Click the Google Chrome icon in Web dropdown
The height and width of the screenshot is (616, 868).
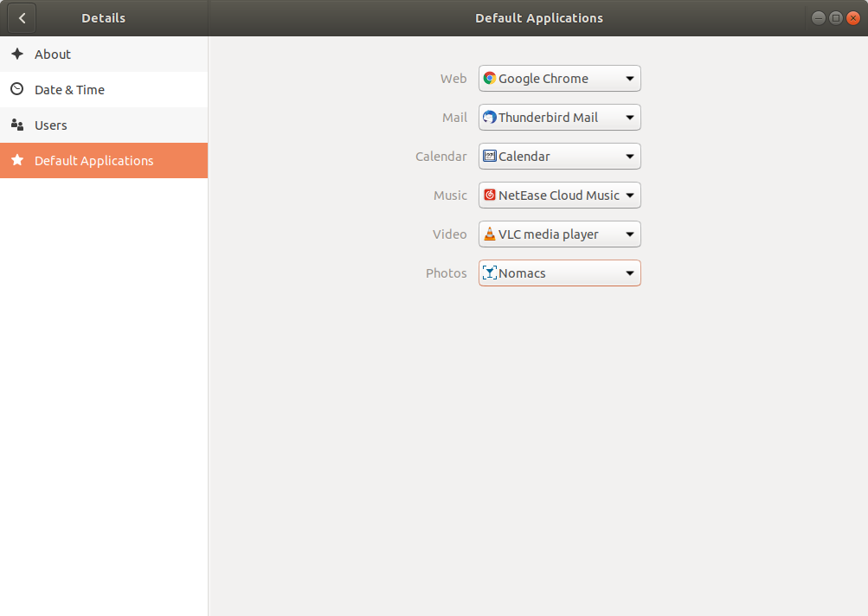pyautogui.click(x=489, y=78)
